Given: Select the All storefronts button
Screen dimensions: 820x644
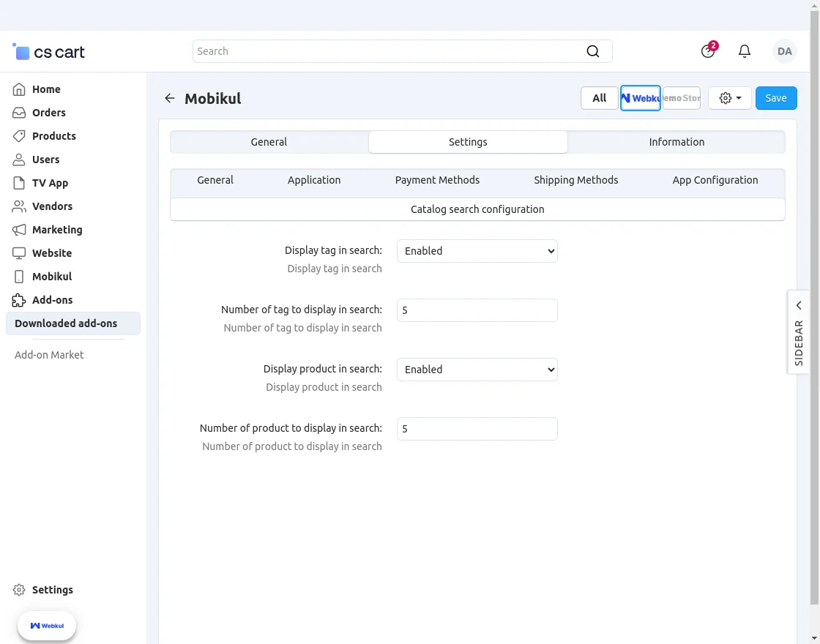Looking at the screenshot, I should pyautogui.click(x=599, y=98).
